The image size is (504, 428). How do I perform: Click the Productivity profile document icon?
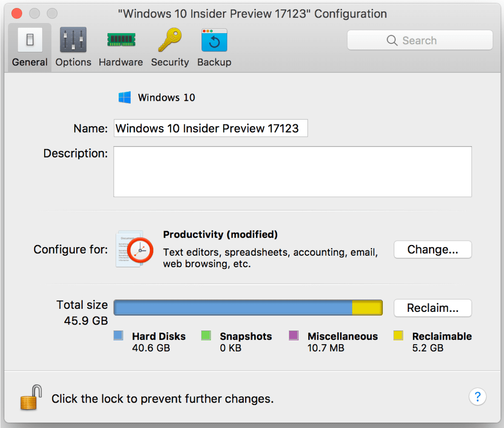pos(134,249)
